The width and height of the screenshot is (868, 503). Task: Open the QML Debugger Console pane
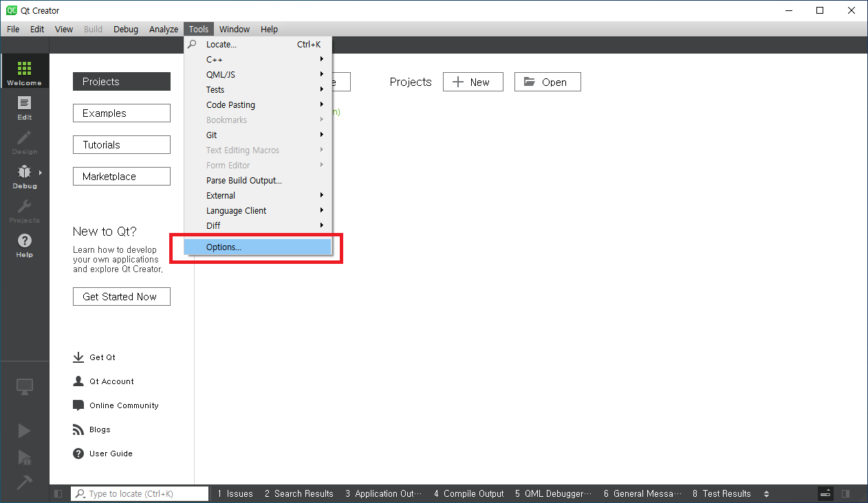(x=553, y=493)
